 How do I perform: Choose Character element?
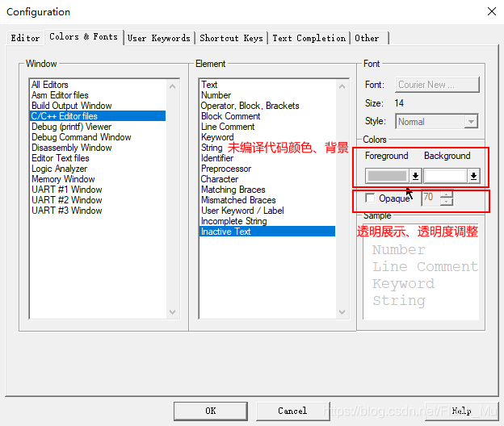point(267,179)
